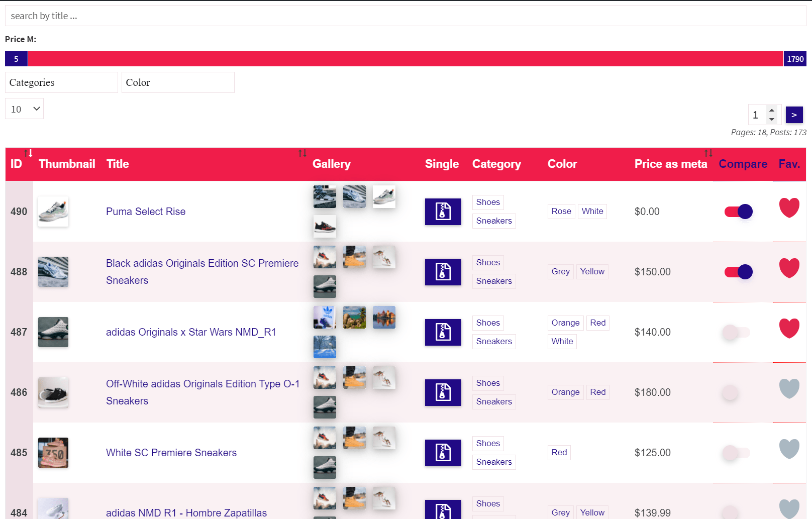Click Red color tag in row 485

pyautogui.click(x=559, y=453)
